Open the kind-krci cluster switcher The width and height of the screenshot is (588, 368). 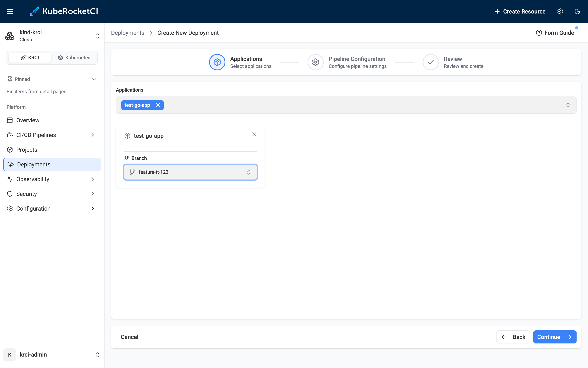[52, 36]
